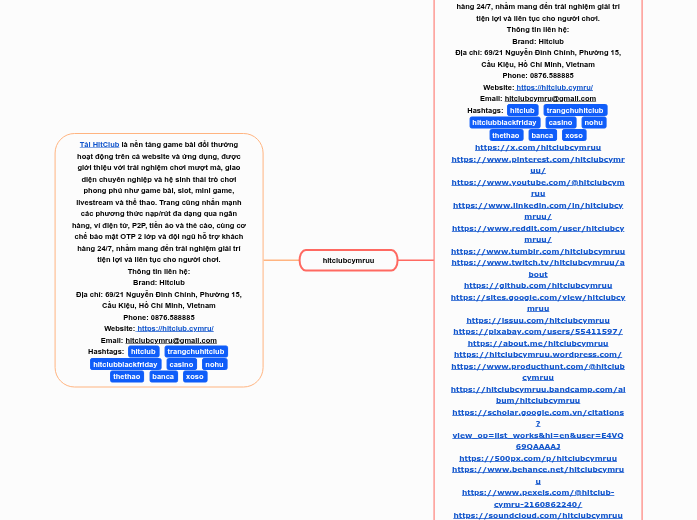Open the x.com/hitclubcymruu link

[538, 147]
